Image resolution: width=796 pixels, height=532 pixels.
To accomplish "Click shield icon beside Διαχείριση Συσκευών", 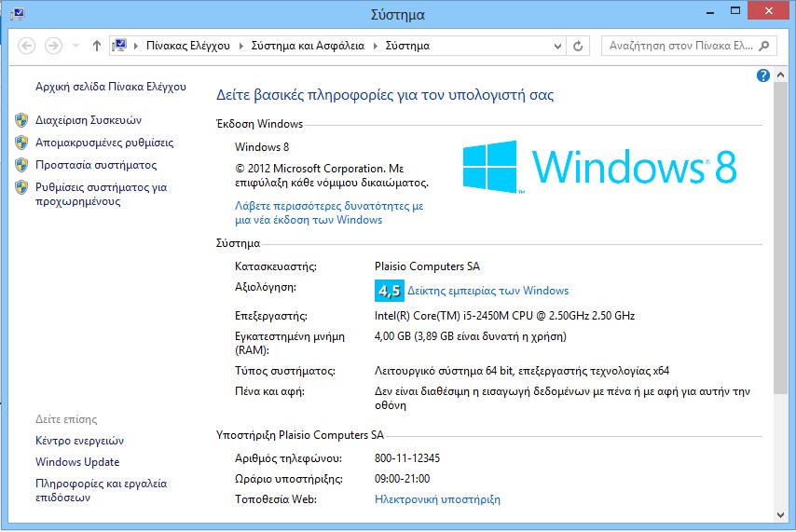I will (21, 120).
